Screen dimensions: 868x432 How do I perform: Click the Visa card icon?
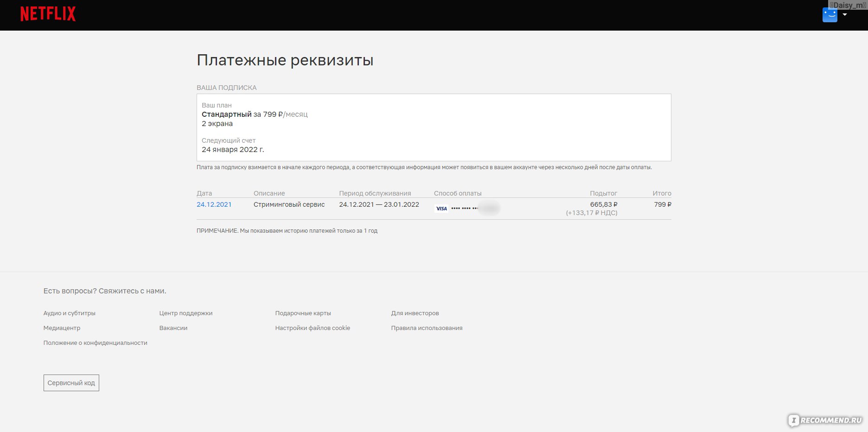coord(441,209)
